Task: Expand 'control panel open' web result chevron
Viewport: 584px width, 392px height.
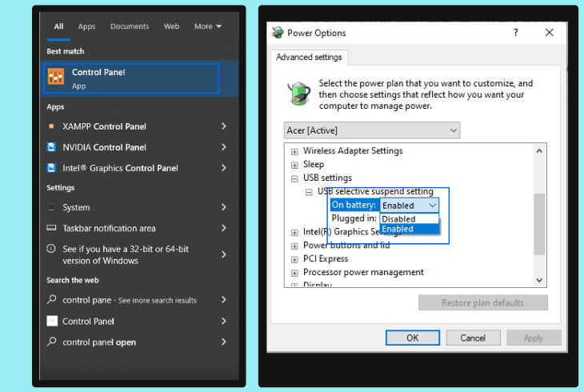Action: click(x=223, y=342)
